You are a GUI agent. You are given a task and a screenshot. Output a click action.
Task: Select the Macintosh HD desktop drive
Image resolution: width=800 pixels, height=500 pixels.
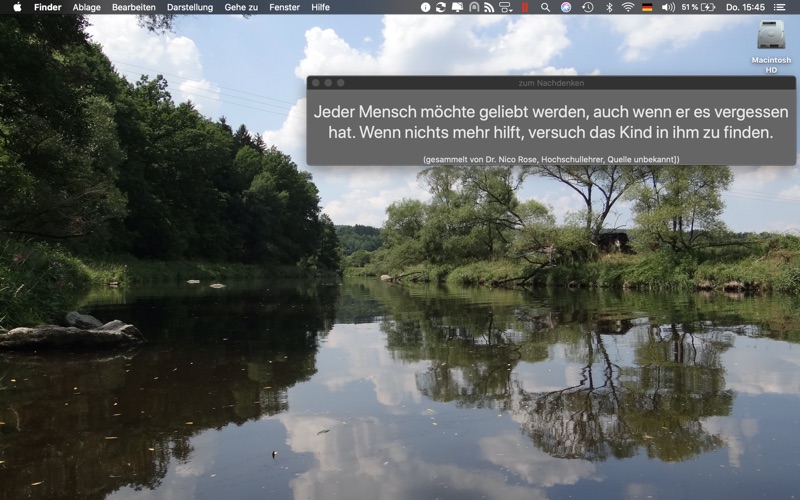point(771,46)
